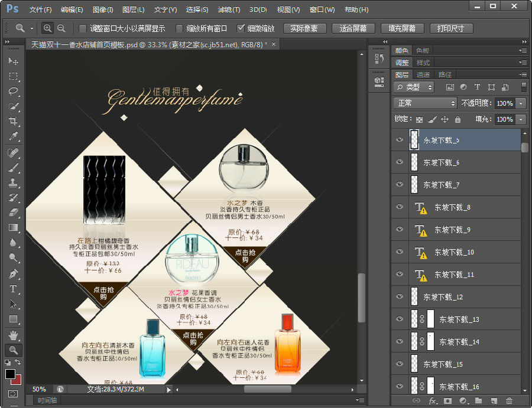The height and width of the screenshot is (408, 532).
Task: Switch to the 通道 tab
Action: tap(423, 74)
